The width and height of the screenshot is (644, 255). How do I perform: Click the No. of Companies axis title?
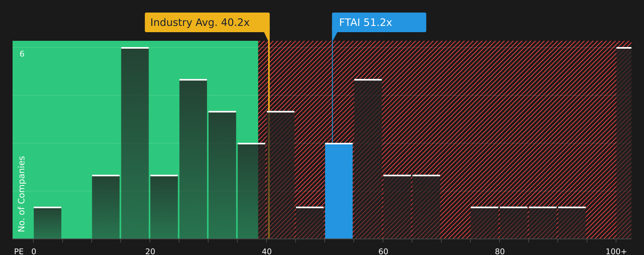click(22, 194)
